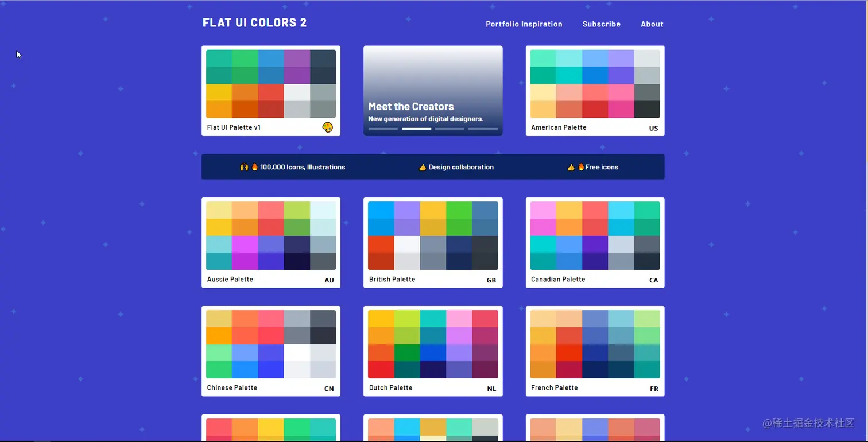
Task: Click the Dutch Palette label
Action: click(390, 388)
